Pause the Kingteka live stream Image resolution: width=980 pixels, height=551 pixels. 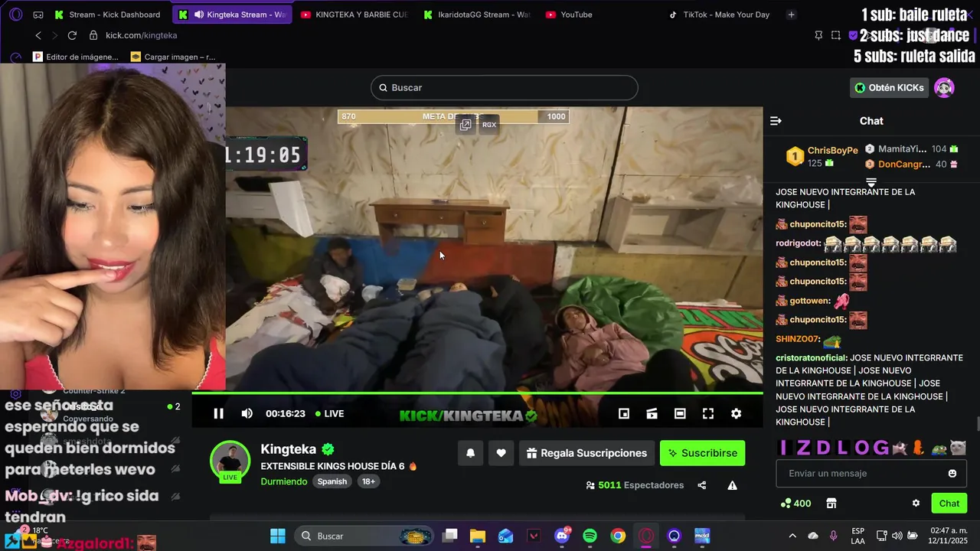pos(218,413)
